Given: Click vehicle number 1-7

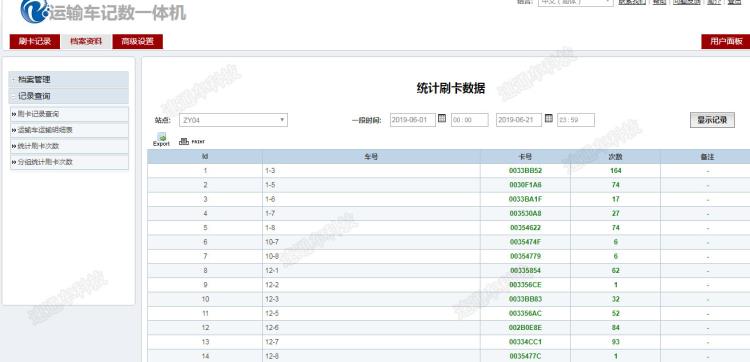Looking at the screenshot, I should click(x=270, y=214).
